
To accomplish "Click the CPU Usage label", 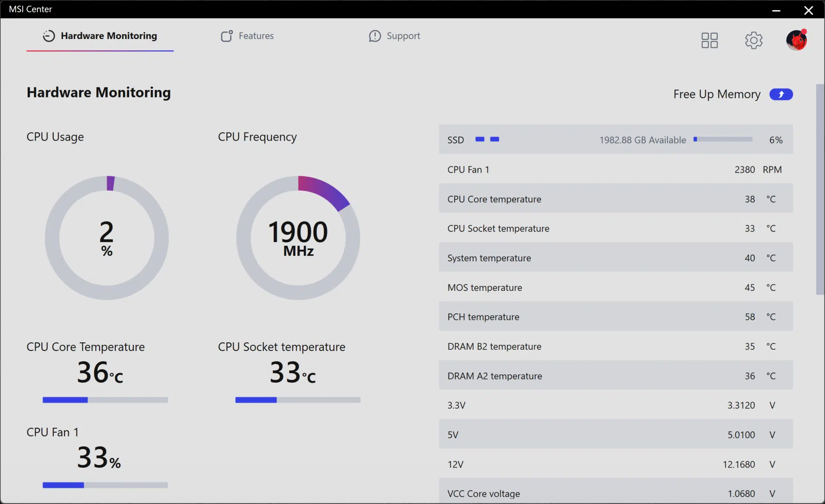I will (55, 137).
